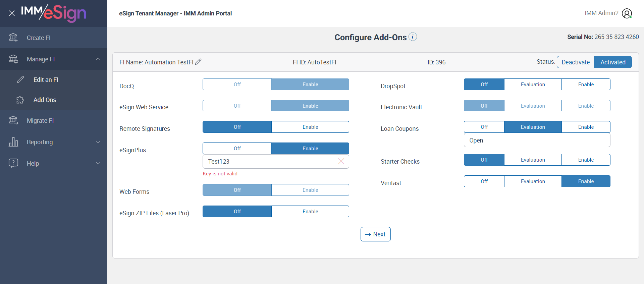Viewport: 644px width, 284px height.
Task: Collapse the Manage FI menu chevron
Action: pos(98,59)
